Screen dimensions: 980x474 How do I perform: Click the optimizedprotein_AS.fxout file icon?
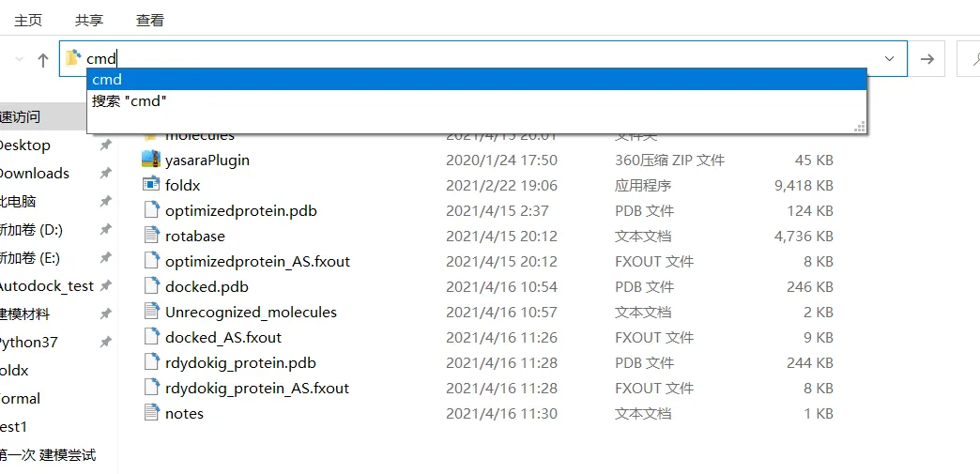point(151,261)
